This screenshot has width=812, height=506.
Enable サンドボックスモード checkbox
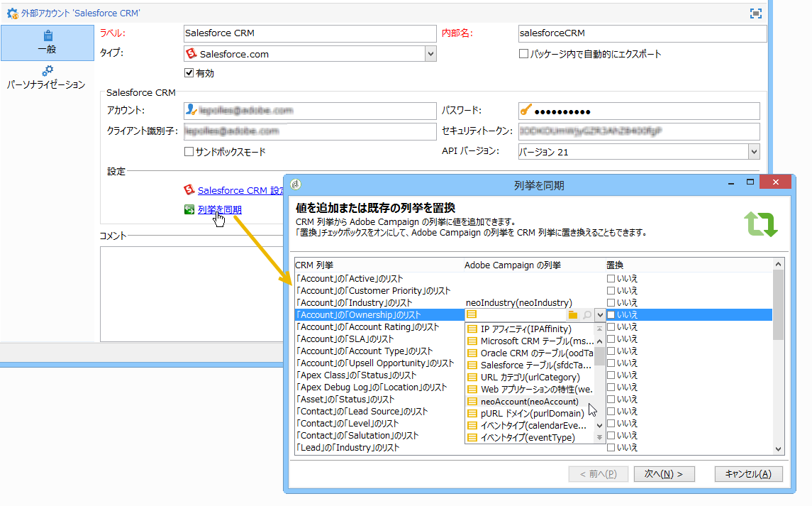click(189, 151)
